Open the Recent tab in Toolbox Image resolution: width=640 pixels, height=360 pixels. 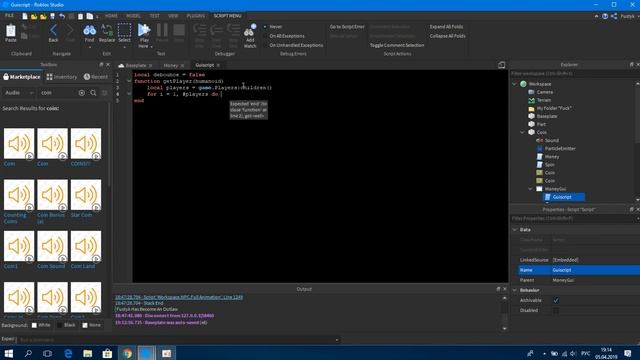pyautogui.click(x=96, y=77)
